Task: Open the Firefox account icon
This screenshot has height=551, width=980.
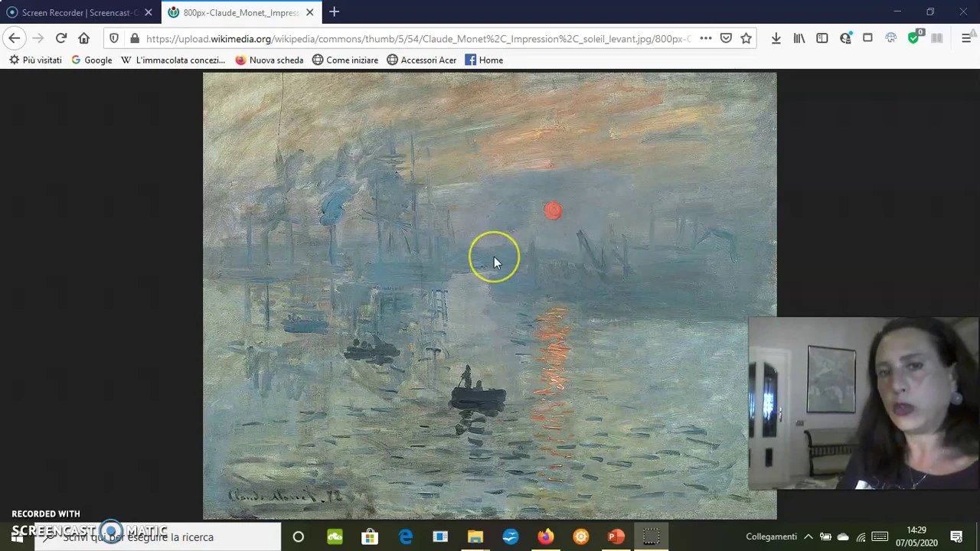Action: 845,38
